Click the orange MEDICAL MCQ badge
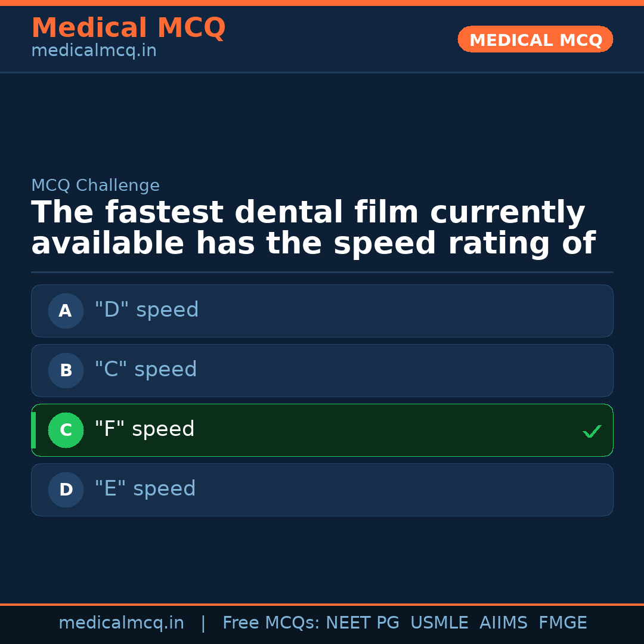This screenshot has height=644, width=644. click(535, 40)
